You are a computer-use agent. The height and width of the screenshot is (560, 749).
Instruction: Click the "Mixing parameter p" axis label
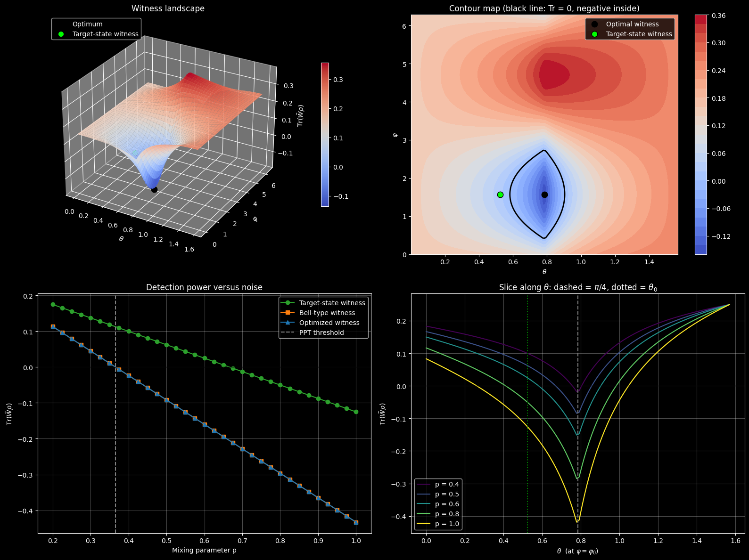pos(204,550)
